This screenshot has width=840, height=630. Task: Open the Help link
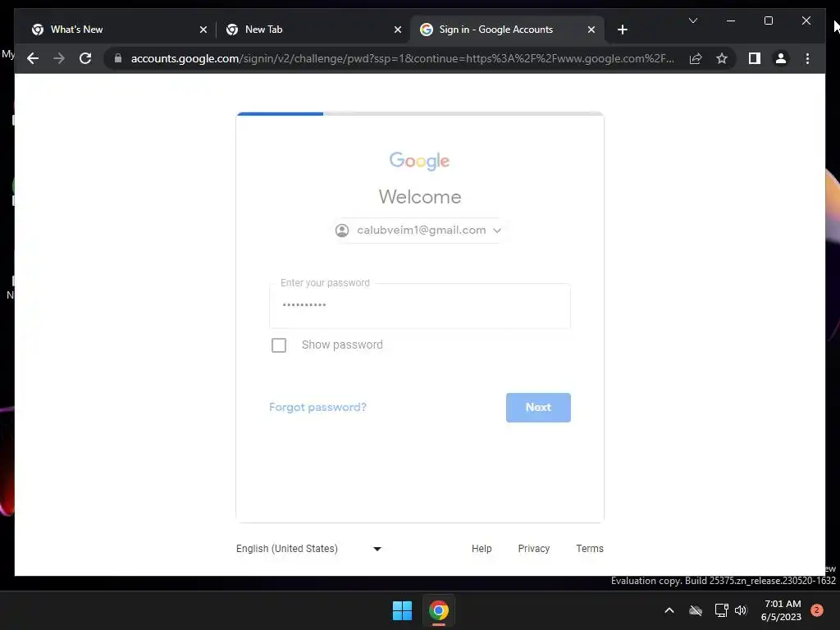pos(481,549)
